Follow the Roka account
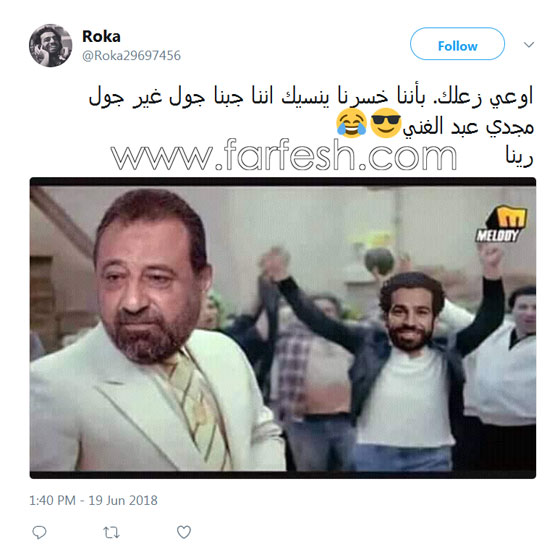This screenshot has height=557, width=560. point(457,44)
